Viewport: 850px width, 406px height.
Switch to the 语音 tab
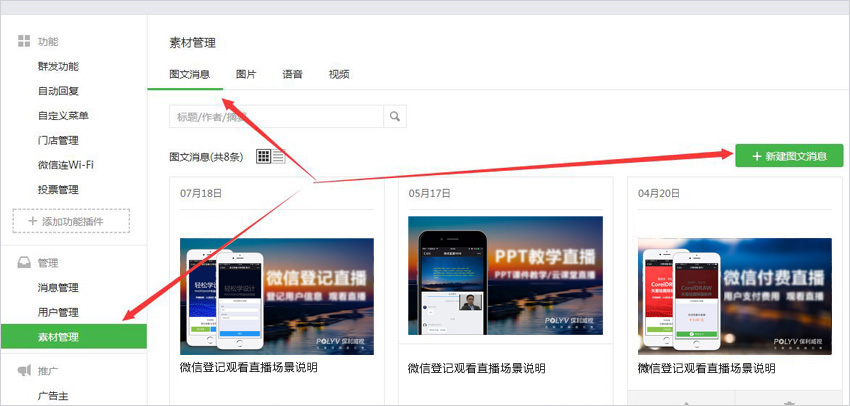[293, 75]
